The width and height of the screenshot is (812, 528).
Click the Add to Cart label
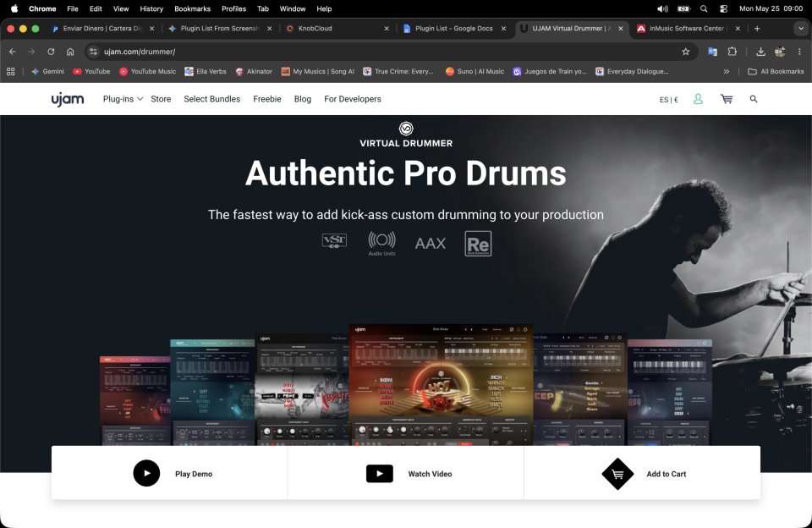[x=666, y=474]
